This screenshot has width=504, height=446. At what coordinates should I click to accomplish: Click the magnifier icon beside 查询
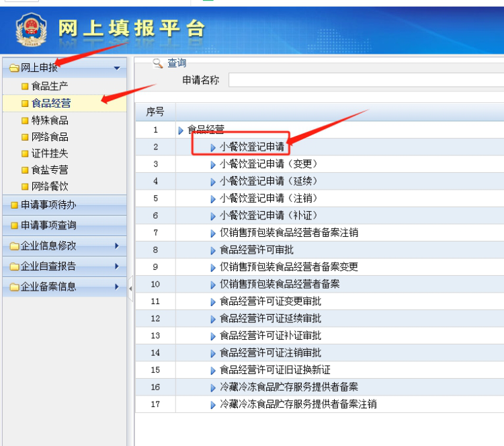pos(158,63)
